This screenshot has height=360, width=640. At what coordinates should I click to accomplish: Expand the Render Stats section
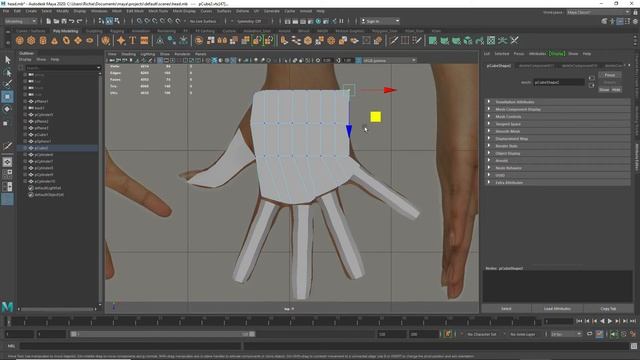pyautogui.click(x=558, y=146)
